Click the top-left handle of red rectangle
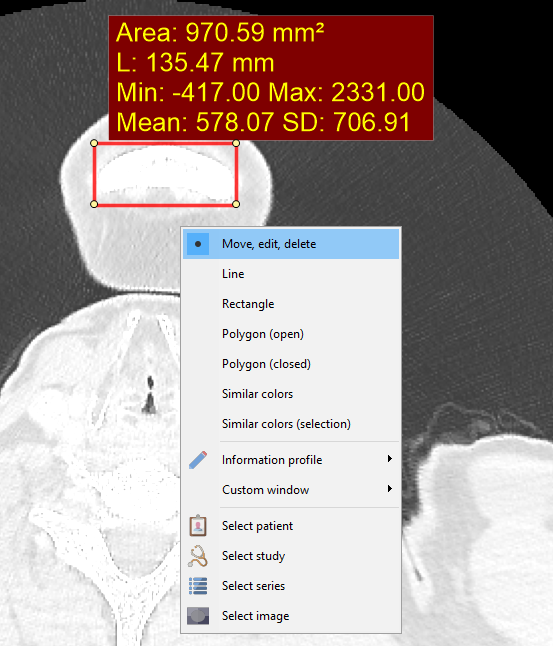 pyautogui.click(x=94, y=143)
